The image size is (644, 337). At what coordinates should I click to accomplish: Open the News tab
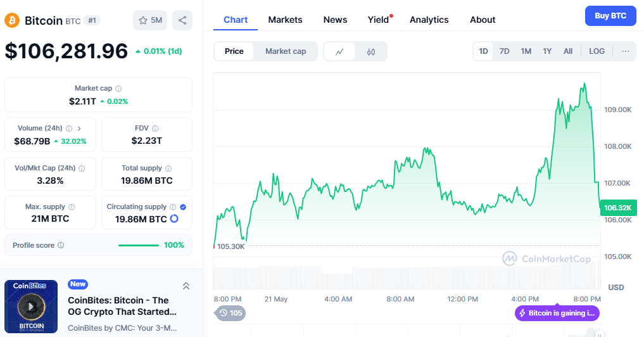[x=335, y=20]
